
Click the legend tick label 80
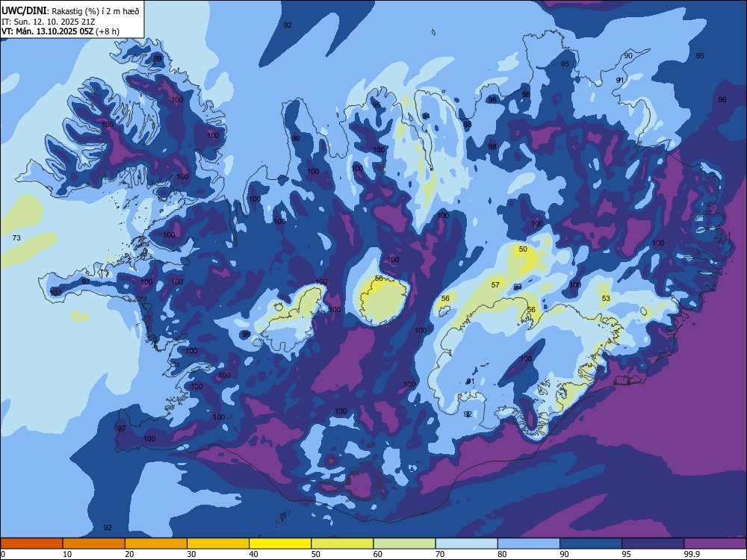coord(502,554)
